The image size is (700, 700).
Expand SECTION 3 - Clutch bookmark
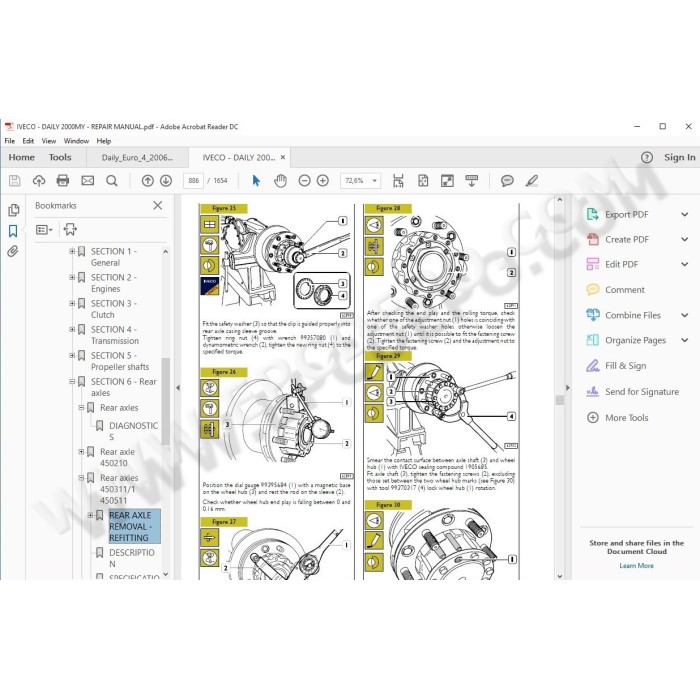(72, 303)
